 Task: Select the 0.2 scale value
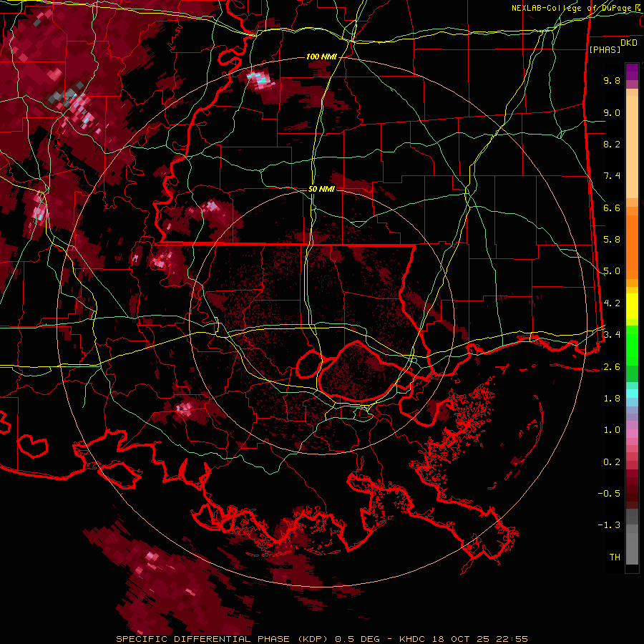coord(612,462)
